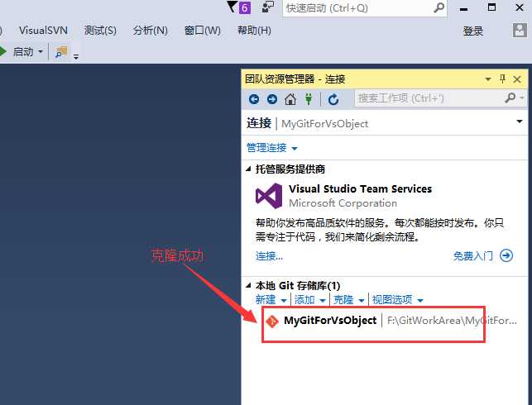Open the 新建 repository dropdown
The image size is (532, 405).
(x=271, y=300)
